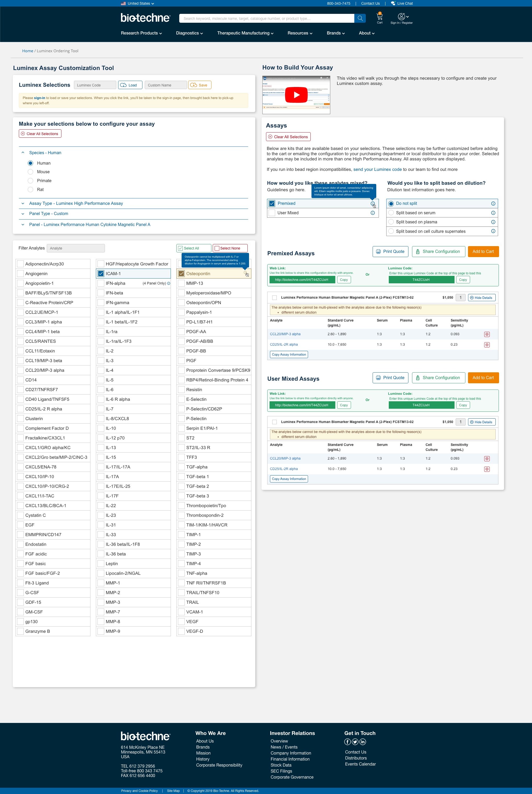Screen dimensions: 532x794
Task: Click the bio-techne logo in footer
Action: pos(145,736)
